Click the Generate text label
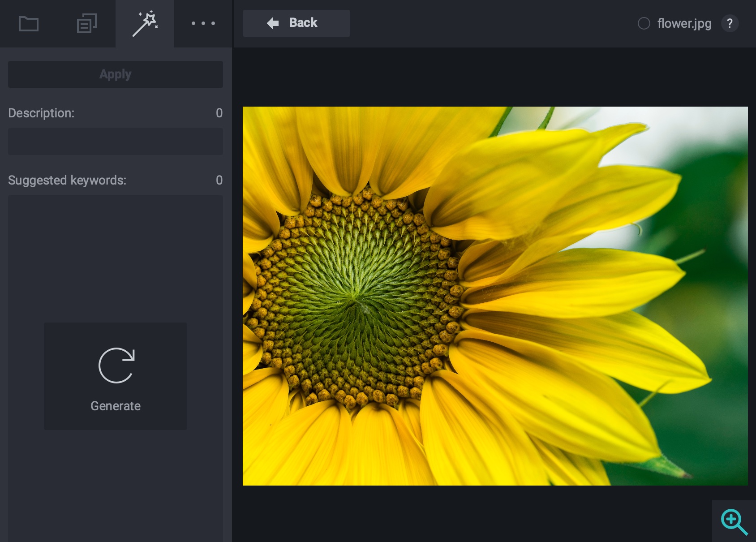Viewport: 756px width, 542px height. click(x=116, y=406)
